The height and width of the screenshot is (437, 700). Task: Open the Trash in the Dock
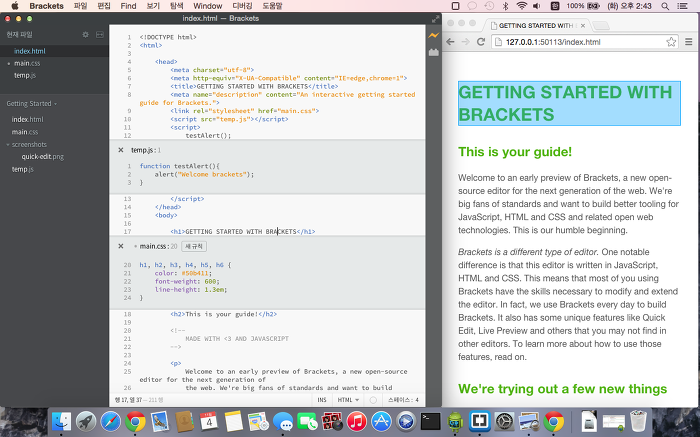[638, 421]
